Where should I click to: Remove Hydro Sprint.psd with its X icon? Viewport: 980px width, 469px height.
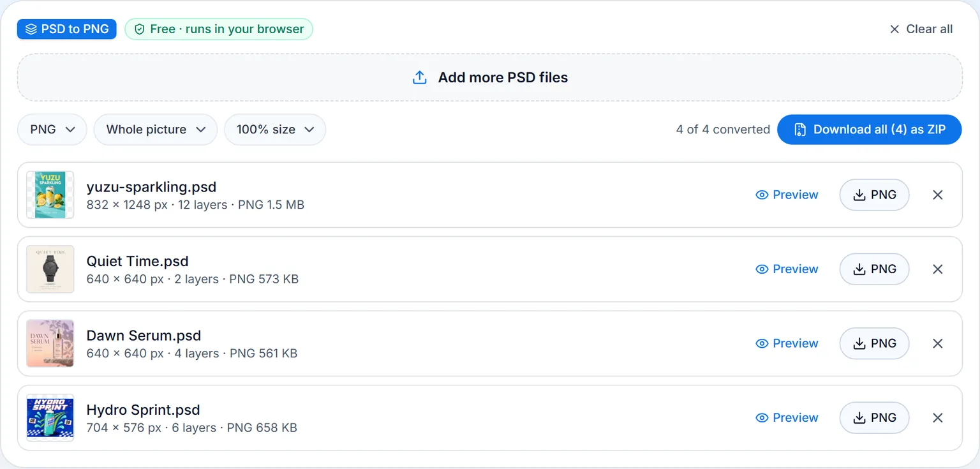(x=937, y=418)
